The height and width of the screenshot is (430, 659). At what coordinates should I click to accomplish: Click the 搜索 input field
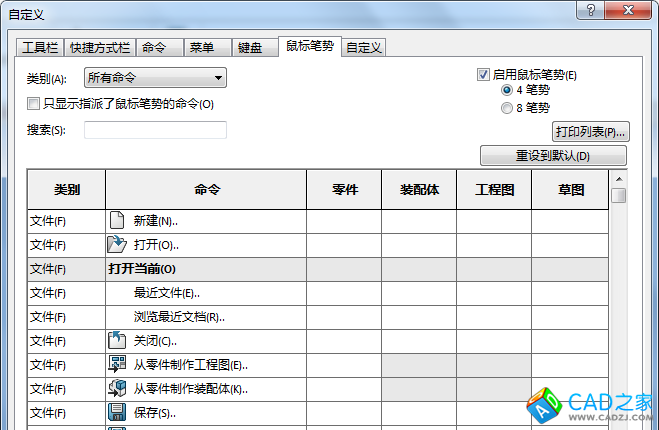click(155, 130)
